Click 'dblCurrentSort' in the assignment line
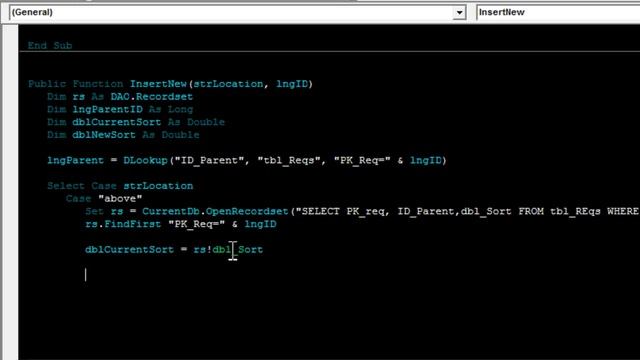The height and width of the screenshot is (360, 640). (x=129, y=249)
